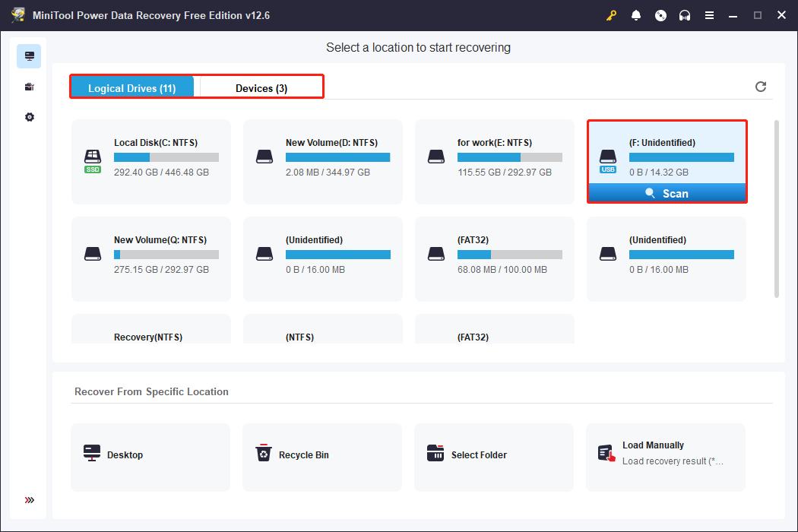Screen dimensions: 798x532
Task: Open the headphones support icon
Action: pyautogui.click(x=685, y=15)
